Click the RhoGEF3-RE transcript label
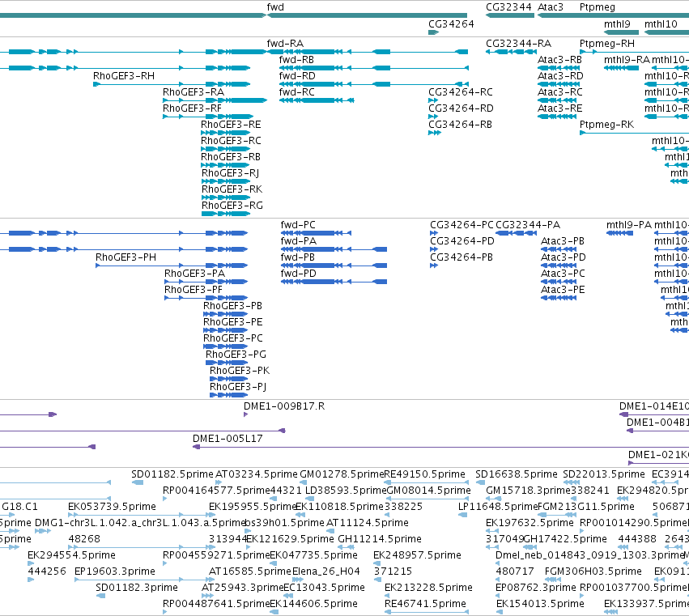689x616 pixels. click(231, 125)
